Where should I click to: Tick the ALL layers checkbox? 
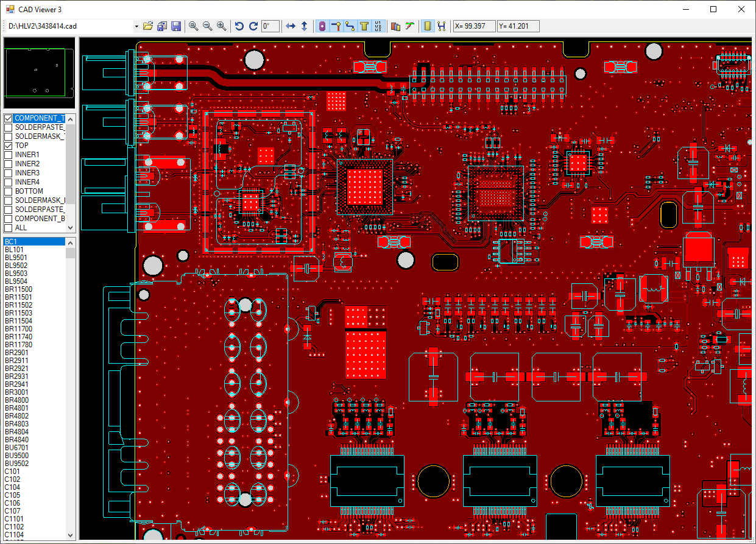point(9,228)
